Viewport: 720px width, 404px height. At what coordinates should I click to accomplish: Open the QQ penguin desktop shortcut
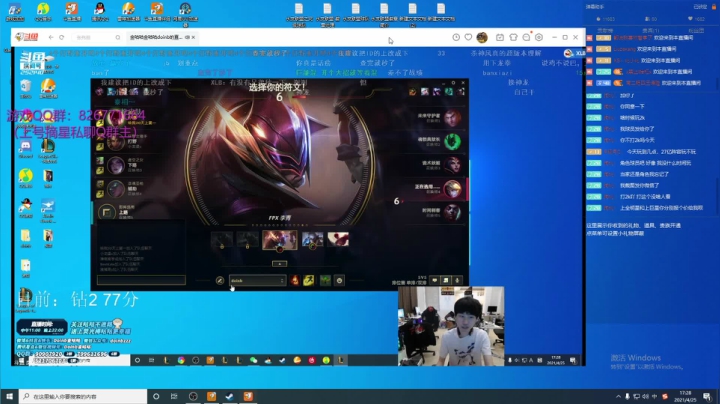click(100, 11)
